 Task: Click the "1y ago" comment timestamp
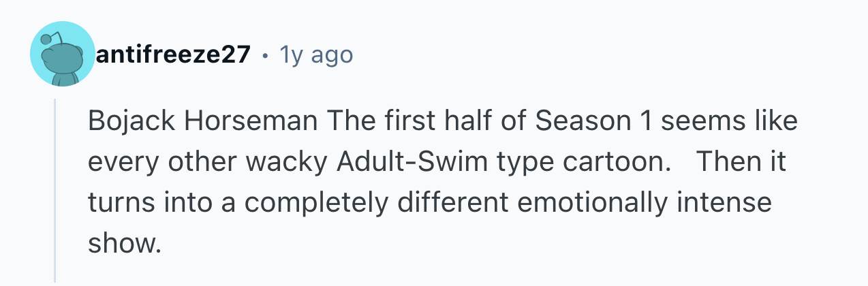click(x=316, y=54)
